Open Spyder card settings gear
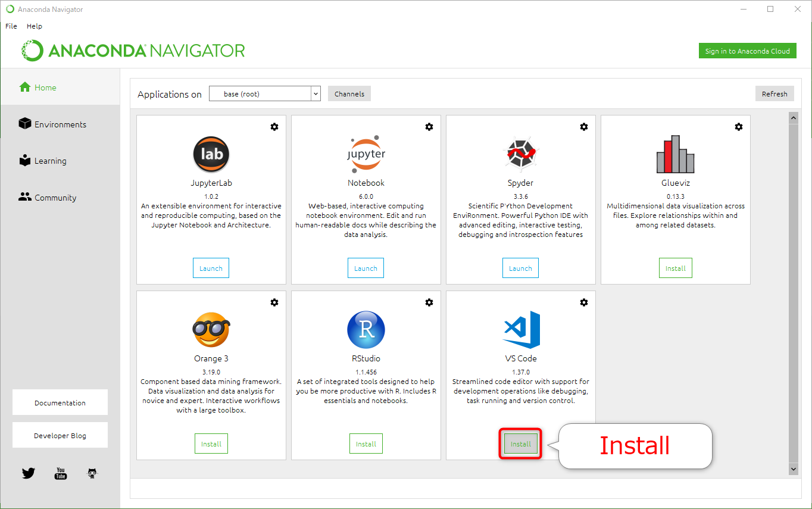 pos(584,127)
